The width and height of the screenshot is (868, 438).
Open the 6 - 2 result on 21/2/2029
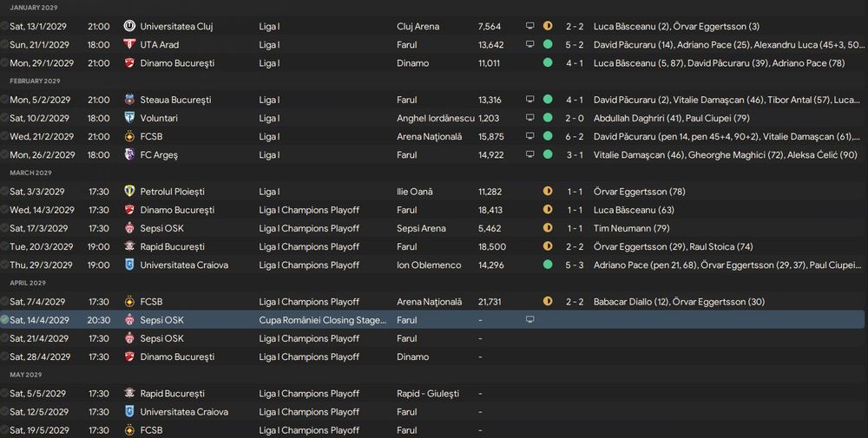coord(574,136)
